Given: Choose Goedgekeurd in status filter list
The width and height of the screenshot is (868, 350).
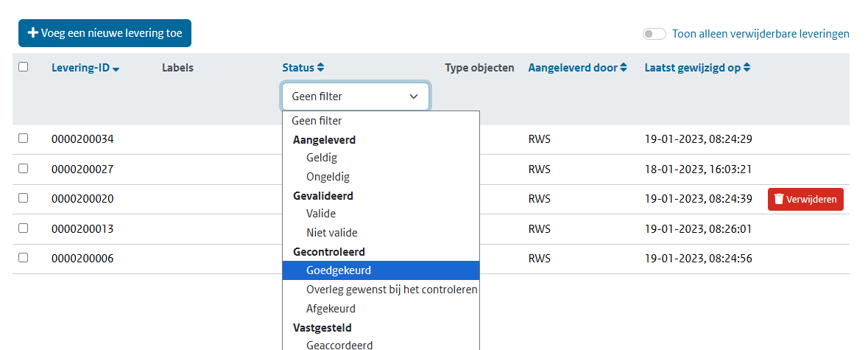Looking at the screenshot, I should (x=339, y=270).
